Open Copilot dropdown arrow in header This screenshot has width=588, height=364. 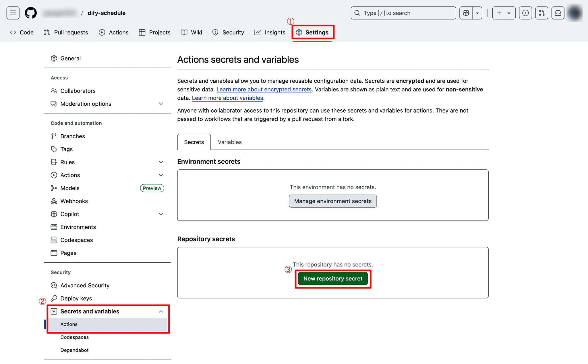(477, 13)
